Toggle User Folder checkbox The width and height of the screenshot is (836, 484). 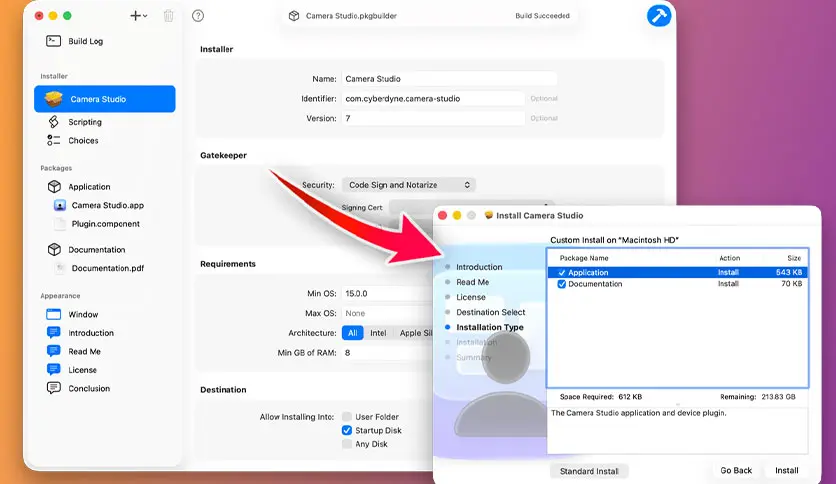pos(347,416)
